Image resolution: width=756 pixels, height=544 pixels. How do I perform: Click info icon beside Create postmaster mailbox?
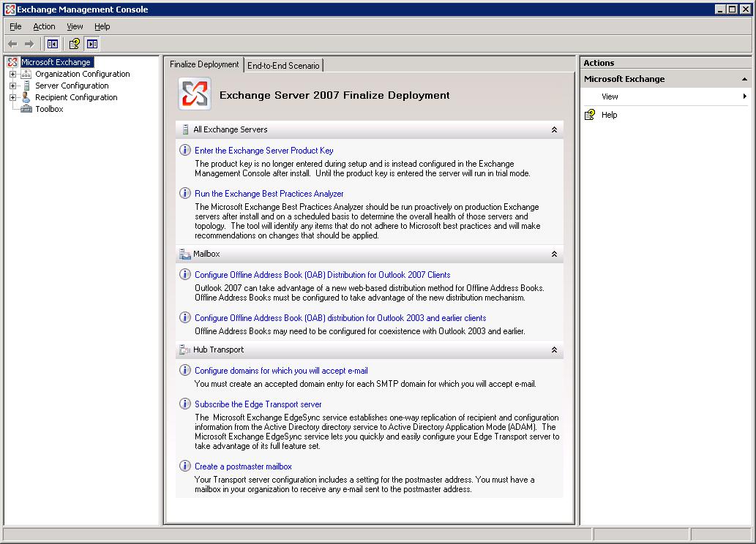coord(185,466)
